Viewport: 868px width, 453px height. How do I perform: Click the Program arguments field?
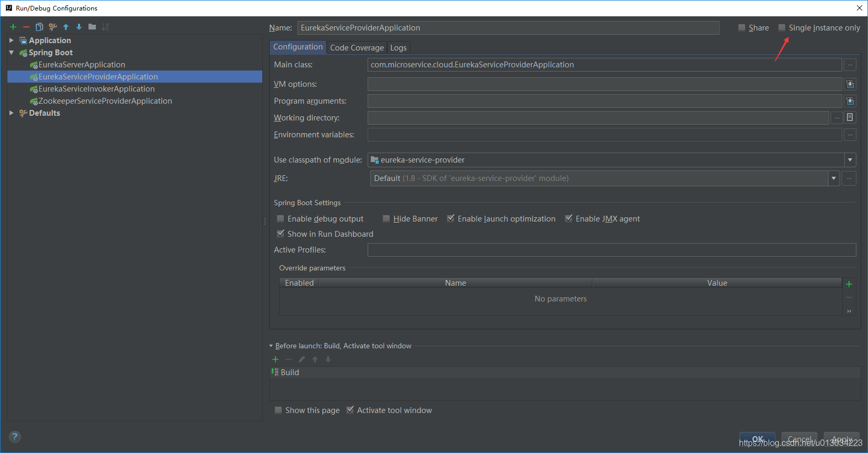click(605, 101)
